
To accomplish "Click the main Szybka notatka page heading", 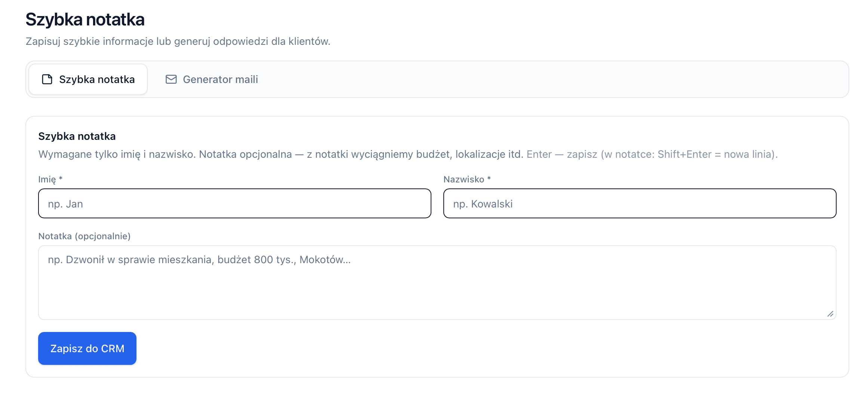I will click(x=85, y=19).
